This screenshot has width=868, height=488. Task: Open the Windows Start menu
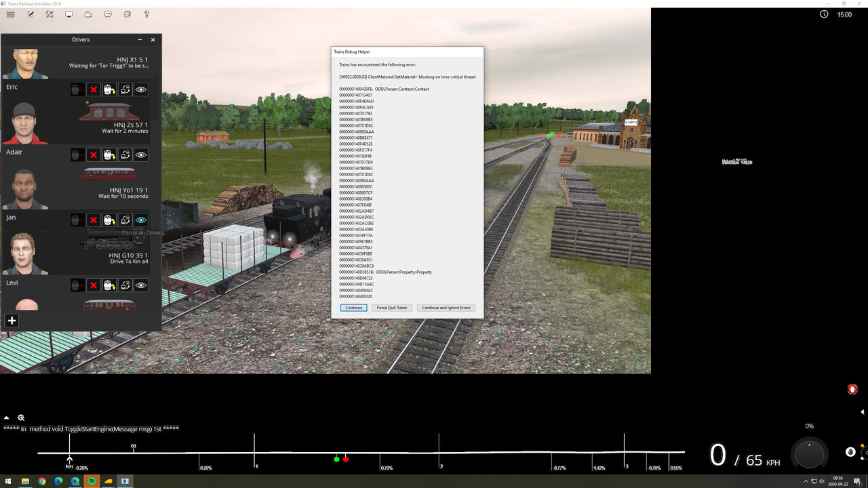pos(7,483)
